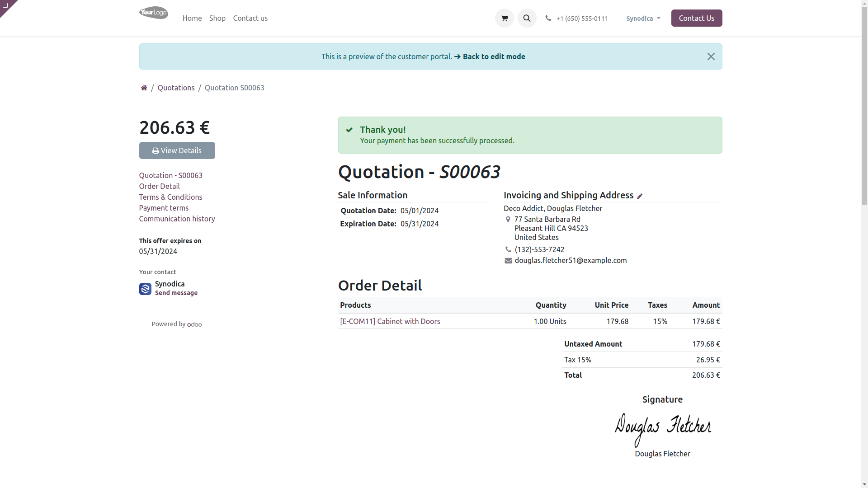Viewport: 868px width, 488px height.
Task: Click the 206.63 € total heading
Action: (x=174, y=128)
